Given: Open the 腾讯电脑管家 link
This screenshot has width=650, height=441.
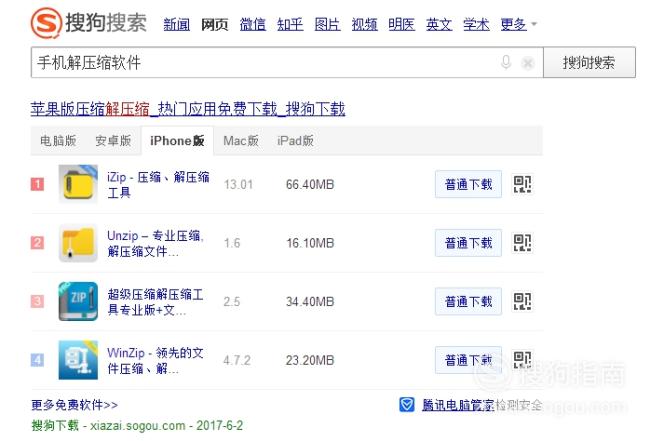Looking at the screenshot, I should [458, 405].
